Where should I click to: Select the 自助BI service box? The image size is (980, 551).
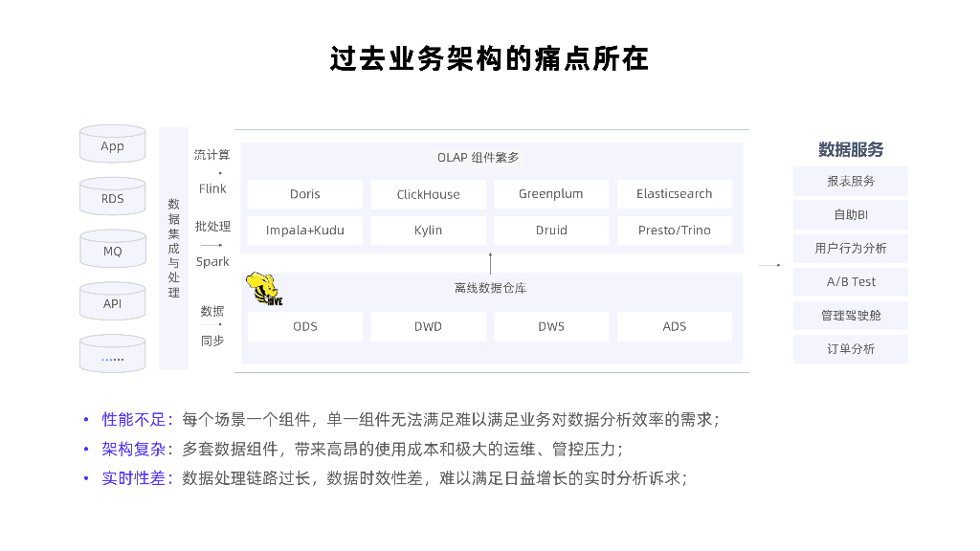coord(851,215)
